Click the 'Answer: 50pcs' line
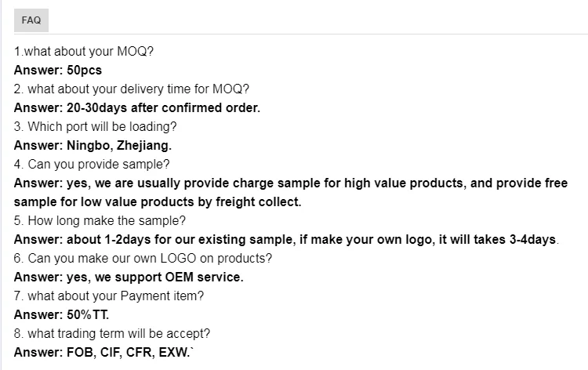This screenshot has width=588, height=370. pyautogui.click(x=58, y=71)
